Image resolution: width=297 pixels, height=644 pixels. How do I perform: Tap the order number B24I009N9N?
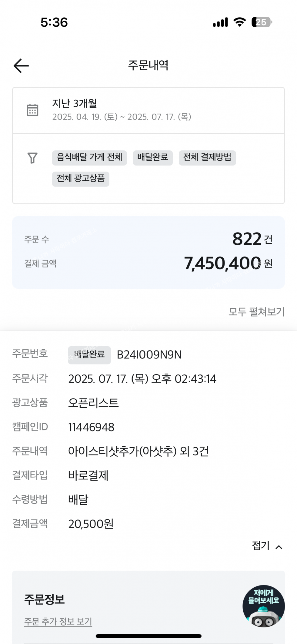tap(149, 355)
